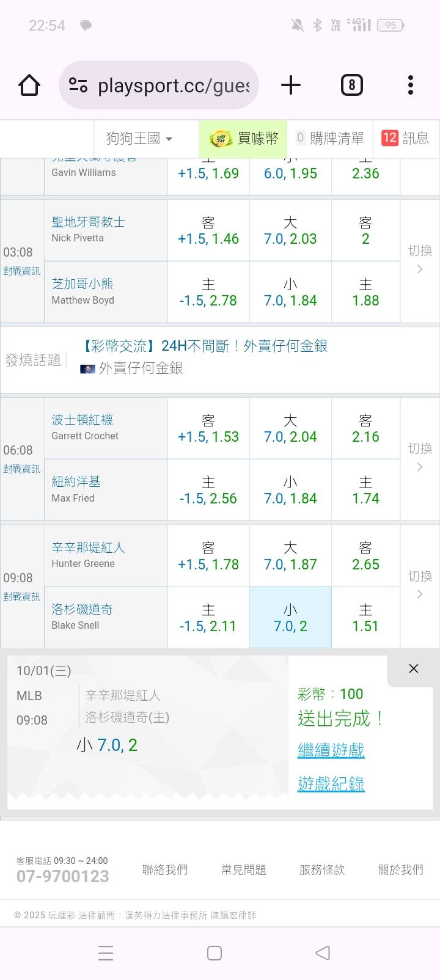The width and height of the screenshot is (440, 980).
Task: Tap the playsport.cc address bar
Action: [173, 85]
